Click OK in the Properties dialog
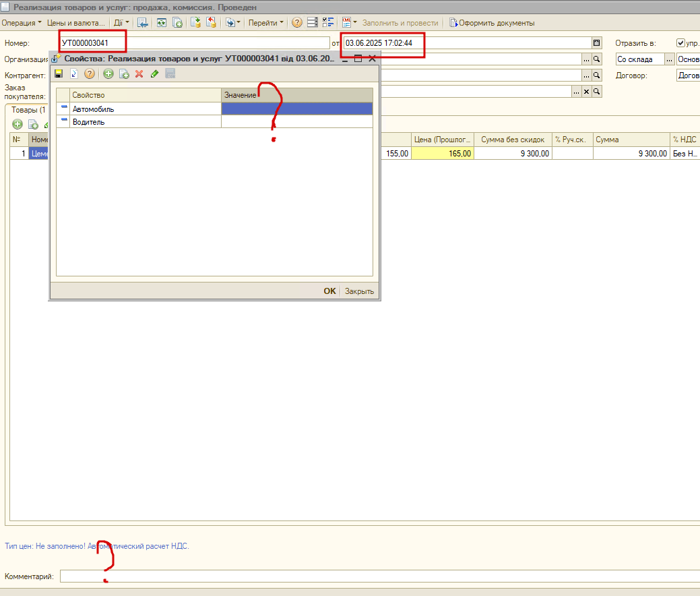Screen dimensions: 700x596 coord(329,291)
